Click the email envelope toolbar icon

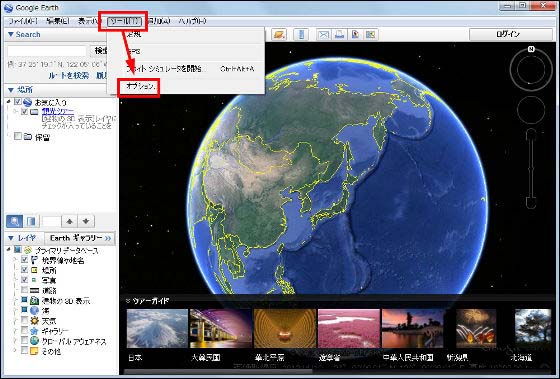324,35
